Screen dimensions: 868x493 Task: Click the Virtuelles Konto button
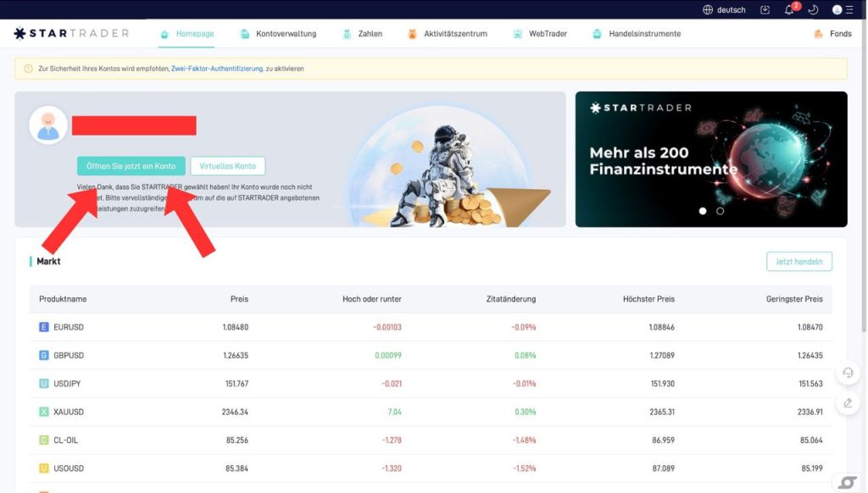[227, 166]
